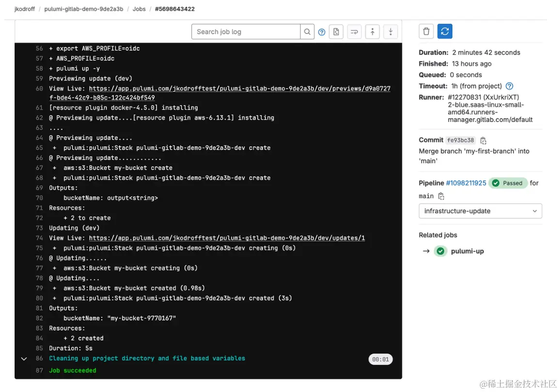Click 'aws:s3:Bucket my-bucket created (0.98s)' line

(x=129, y=288)
